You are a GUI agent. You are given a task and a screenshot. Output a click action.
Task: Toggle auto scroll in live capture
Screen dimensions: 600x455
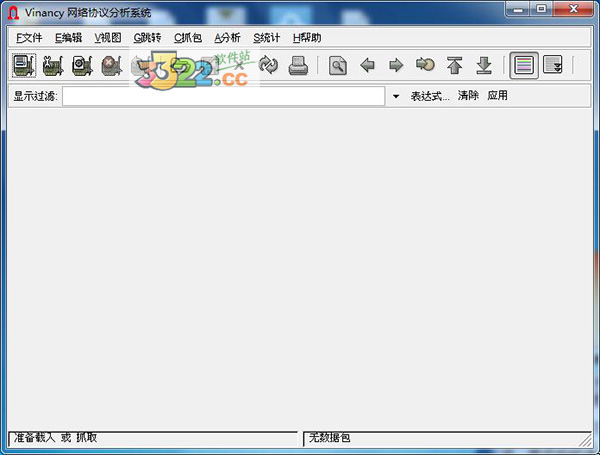coord(553,65)
